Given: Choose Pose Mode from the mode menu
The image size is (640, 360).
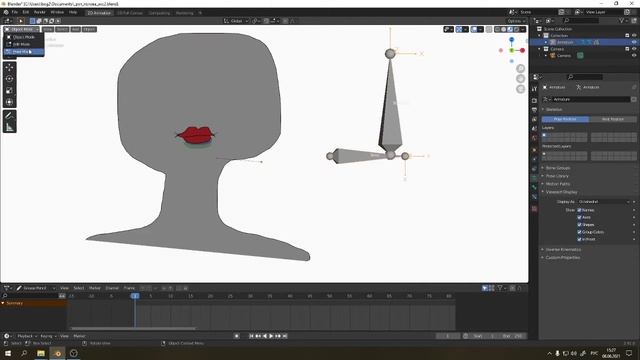Looking at the screenshot, I should [x=24, y=52].
